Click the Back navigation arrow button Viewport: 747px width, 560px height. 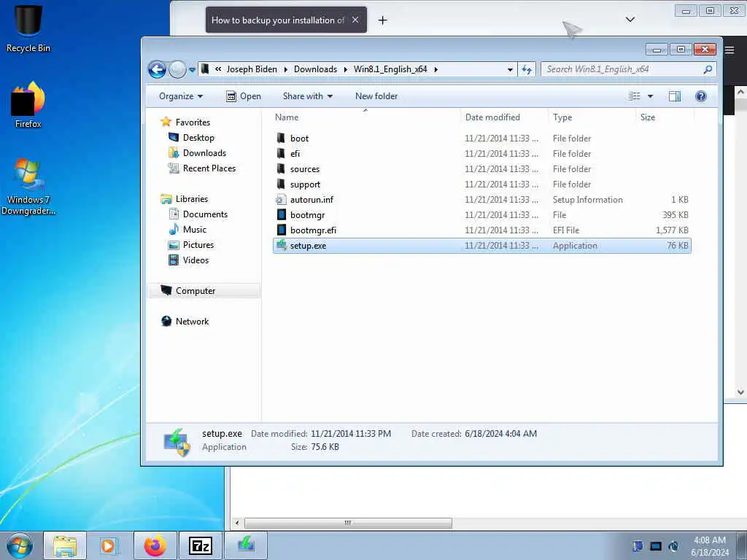(158, 69)
